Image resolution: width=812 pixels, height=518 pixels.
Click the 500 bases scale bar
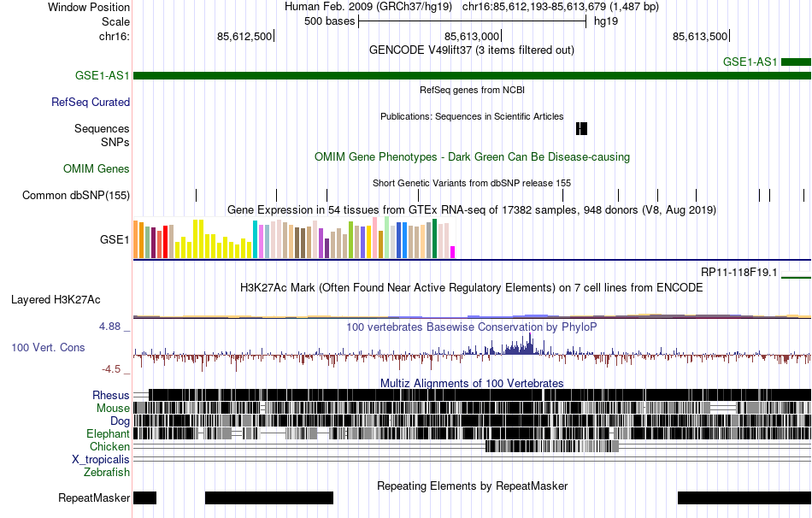(472, 21)
